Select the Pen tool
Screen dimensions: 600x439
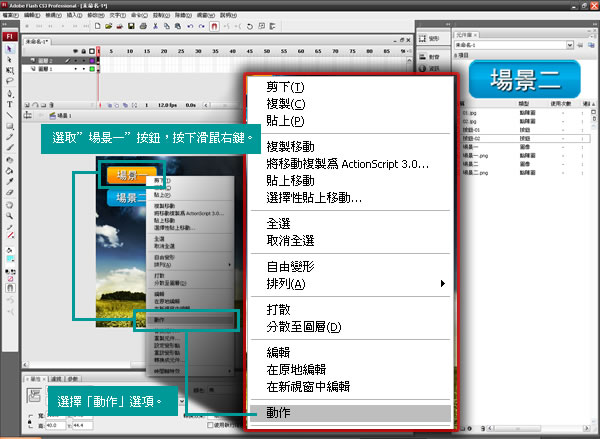10,94
